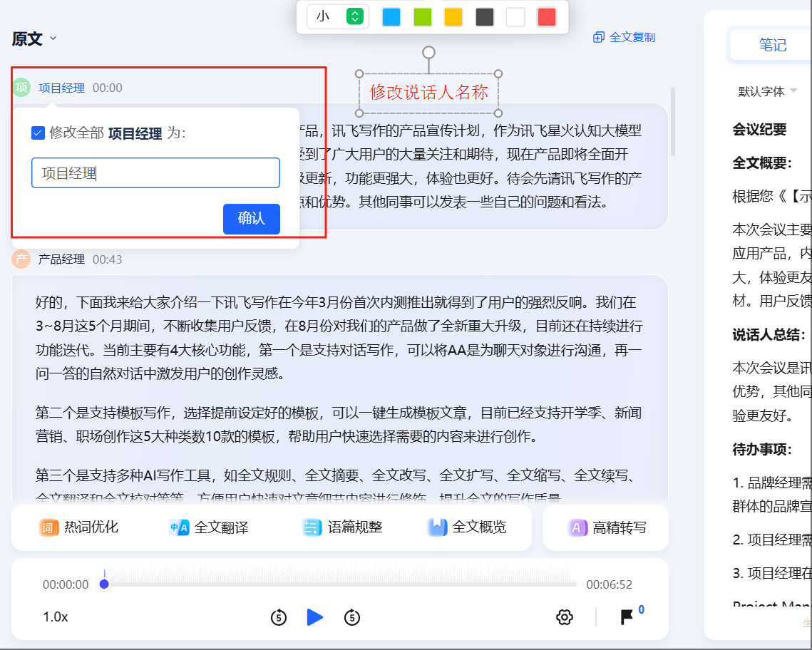Click the 语篇规整 text formatting icon

pyautogui.click(x=312, y=527)
